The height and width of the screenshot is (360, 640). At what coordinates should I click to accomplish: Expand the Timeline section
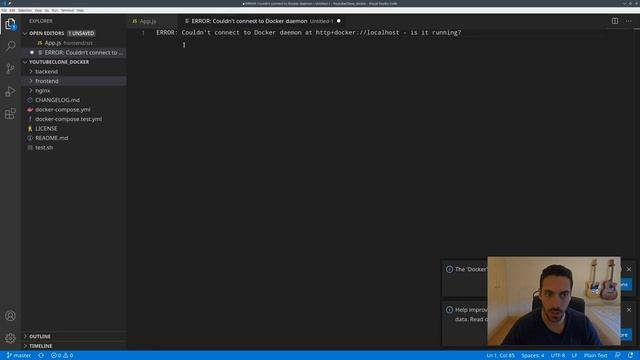click(x=73, y=346)
